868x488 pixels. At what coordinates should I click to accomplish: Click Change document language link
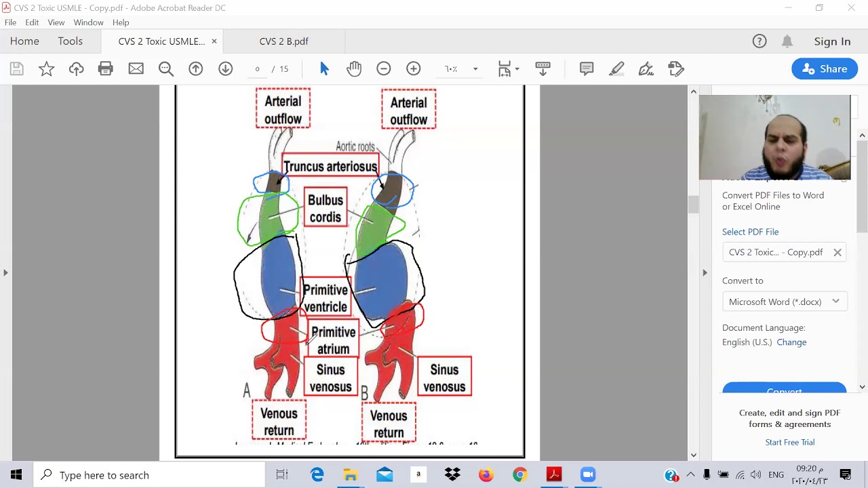[x=791, y=342]
